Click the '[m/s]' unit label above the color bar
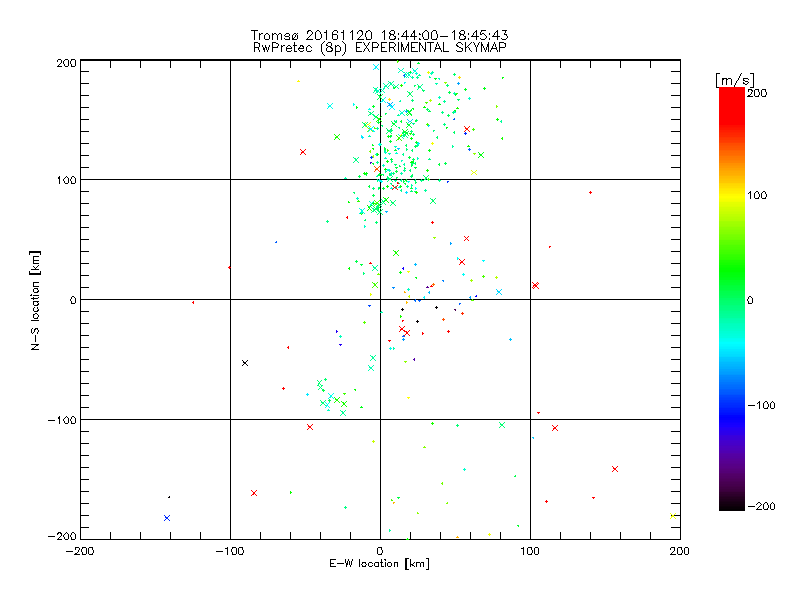Image resolution: width=800 pixels, height=600 pixels. 734,80
